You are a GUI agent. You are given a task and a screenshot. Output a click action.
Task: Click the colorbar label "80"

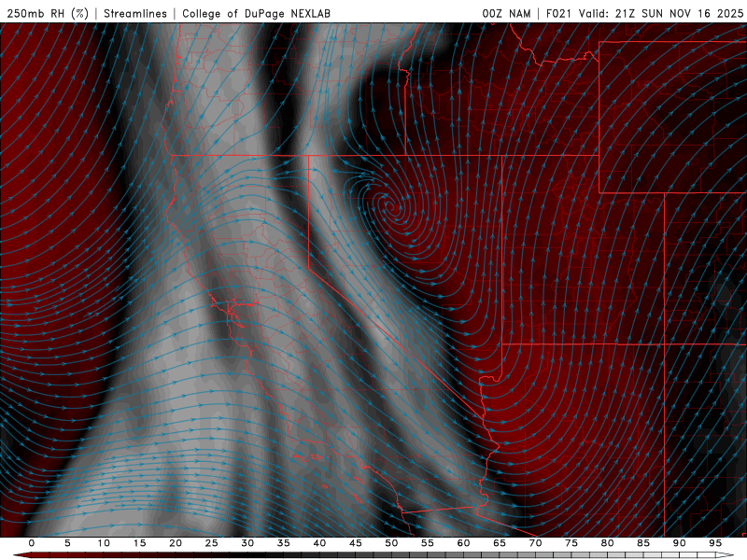tap(608, 543)
